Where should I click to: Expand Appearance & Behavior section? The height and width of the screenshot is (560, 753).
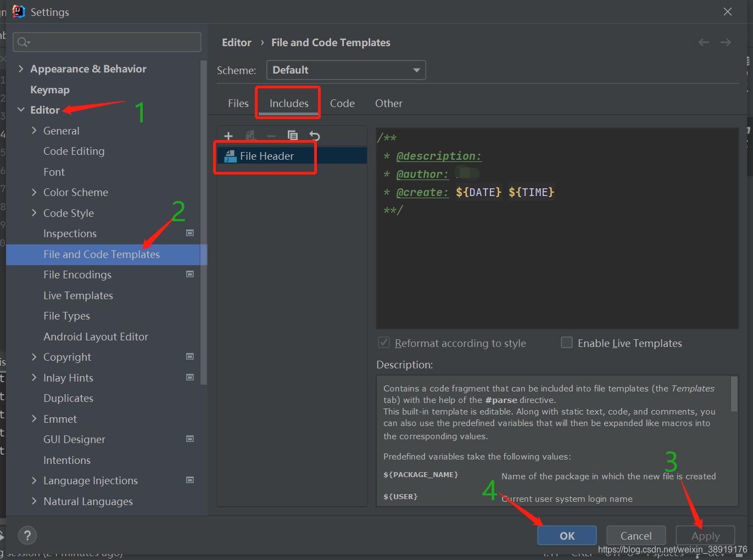pos(21,69)
